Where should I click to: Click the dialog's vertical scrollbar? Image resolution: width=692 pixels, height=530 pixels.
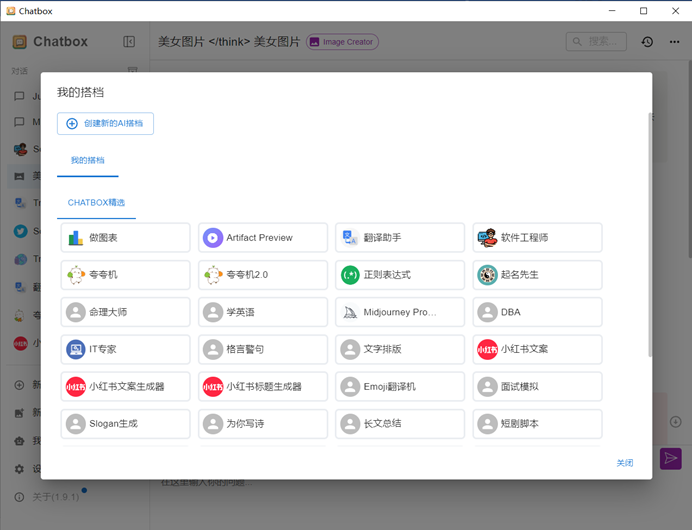(650, 234)
